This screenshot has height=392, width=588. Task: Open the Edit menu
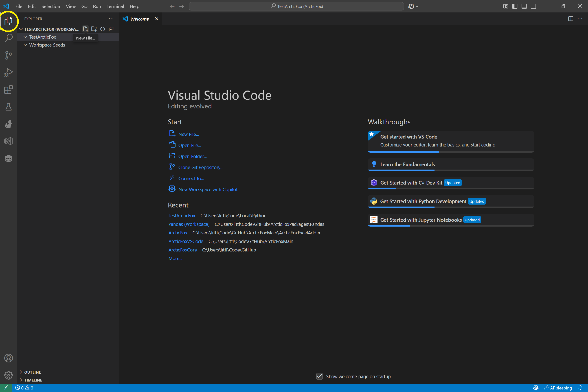point(32,6)
